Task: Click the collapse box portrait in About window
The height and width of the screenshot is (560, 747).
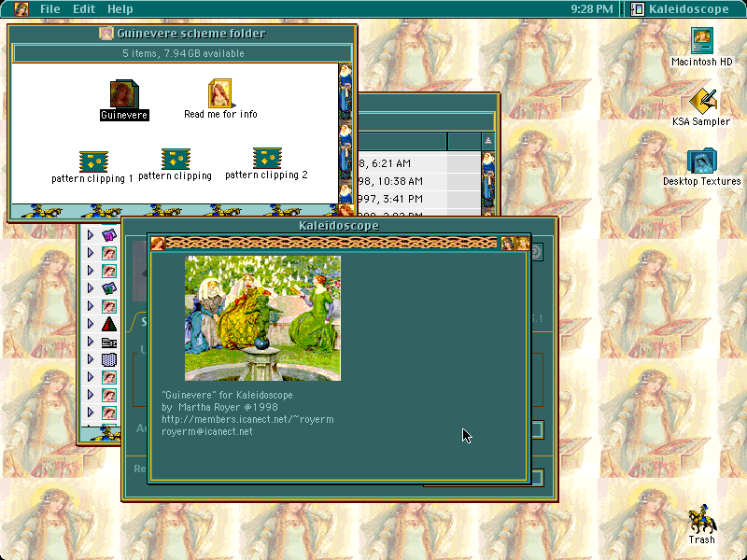Action: click(x=523, y=244)
